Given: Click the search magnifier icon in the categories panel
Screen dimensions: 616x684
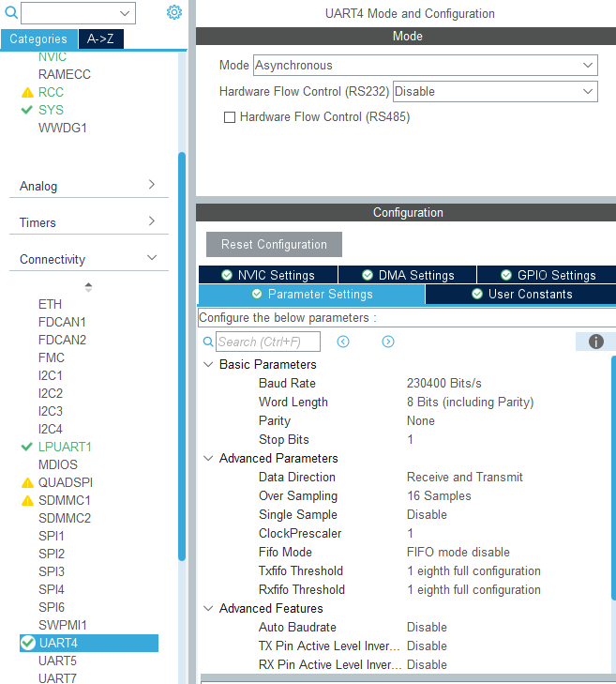Looking at the screenshot, I should pyautogui.click(x=11, y=12).
